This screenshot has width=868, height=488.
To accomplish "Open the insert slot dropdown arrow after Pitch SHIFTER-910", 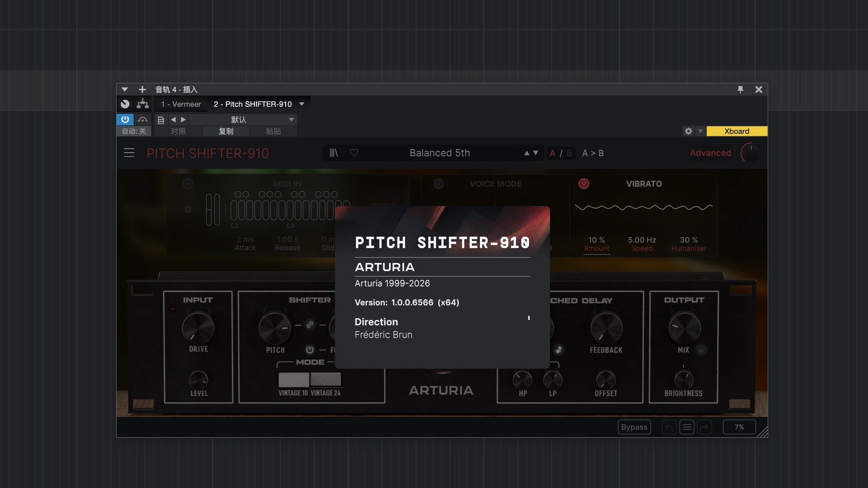I will [x=302, y=104].
